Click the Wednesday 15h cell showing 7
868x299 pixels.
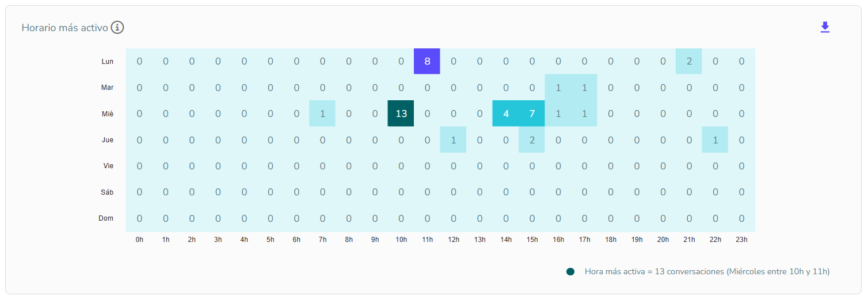tap(532, 113)
